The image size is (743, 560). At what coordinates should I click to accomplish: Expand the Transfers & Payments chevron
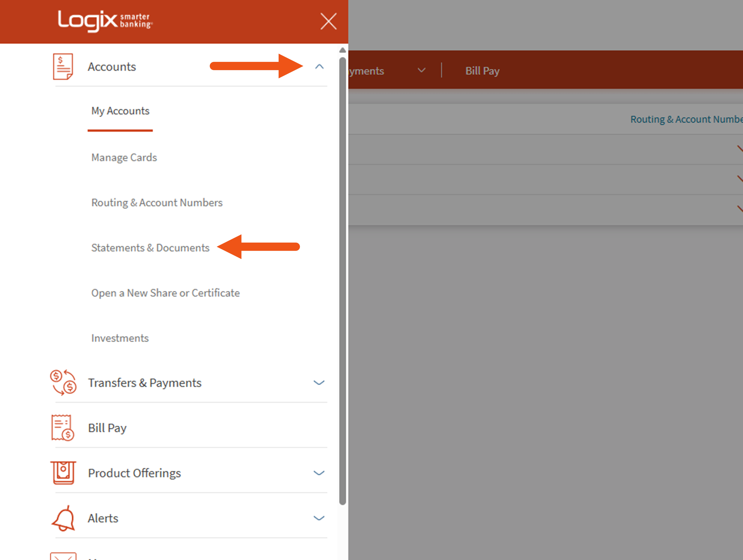tap(319, 383)
